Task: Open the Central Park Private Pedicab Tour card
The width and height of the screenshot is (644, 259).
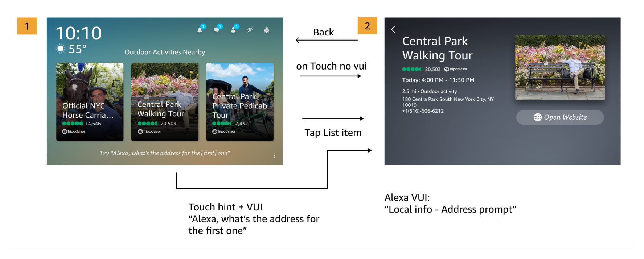Action: (x=240, y=102)
